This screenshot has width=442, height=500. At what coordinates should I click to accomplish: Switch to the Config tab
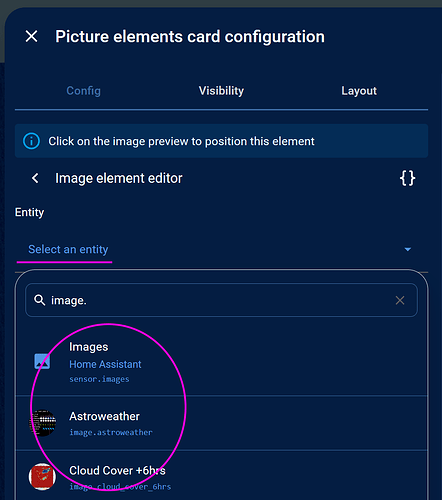[83, 91]
